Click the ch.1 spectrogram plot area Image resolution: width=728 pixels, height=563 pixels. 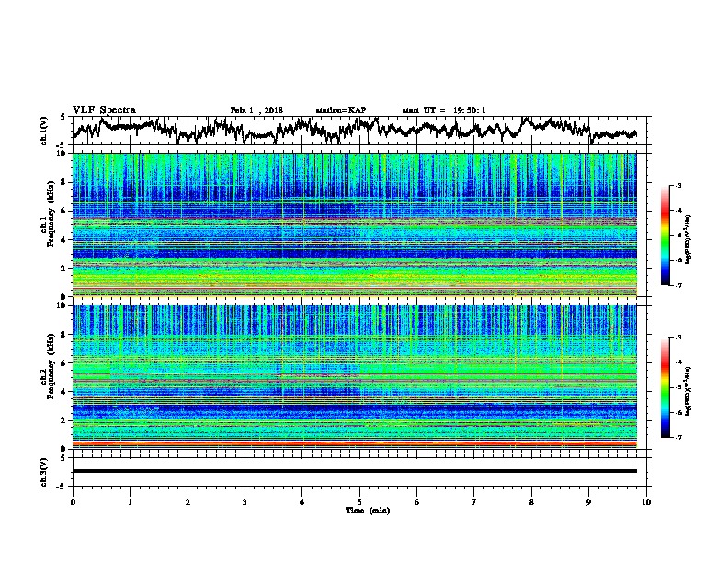pos(355,224)
